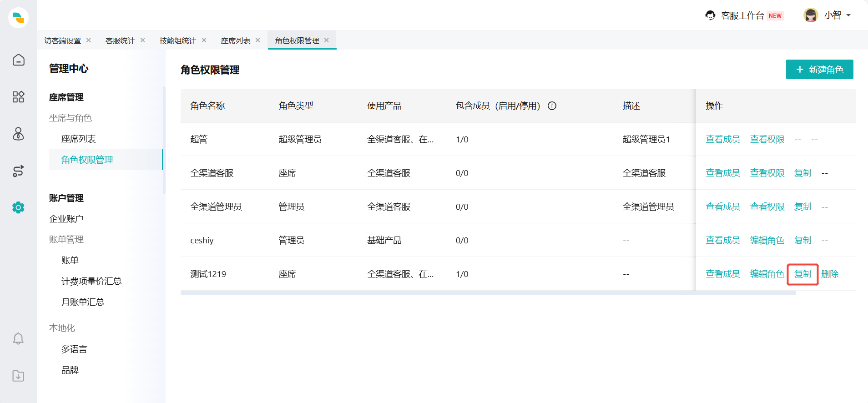Click 查看成员 for 全渠道客服 role
The image size is (868, 403).
(x=723, y=173)
